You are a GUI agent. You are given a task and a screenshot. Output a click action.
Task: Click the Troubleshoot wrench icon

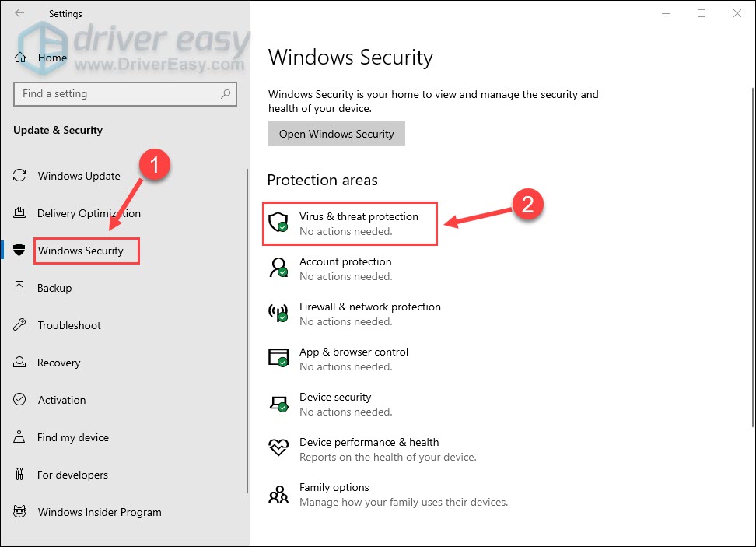19,324
